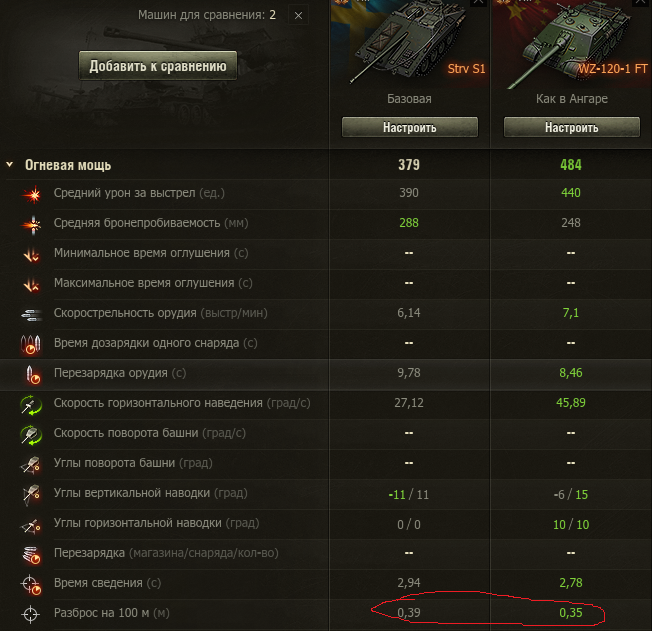
Task: Collapse the 'Огневая мощь' section
Action: click(x=10, y=165)
